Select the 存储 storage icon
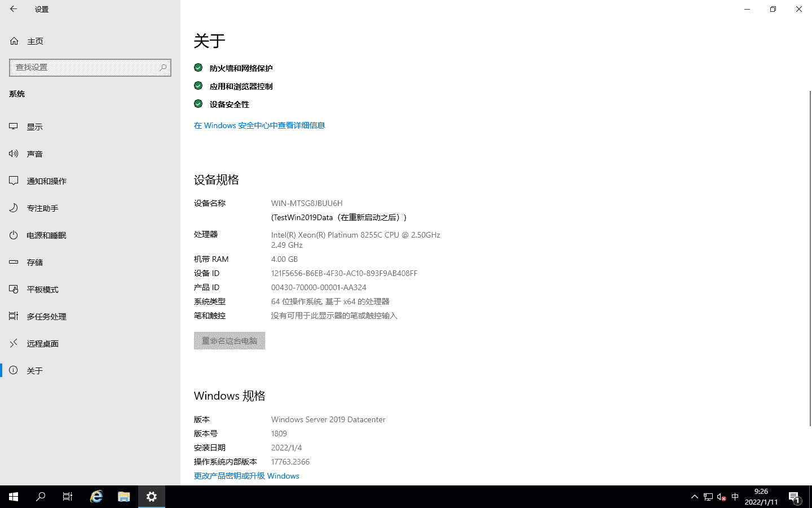Viewport: 812px width, 508px height. coord(14,262)
